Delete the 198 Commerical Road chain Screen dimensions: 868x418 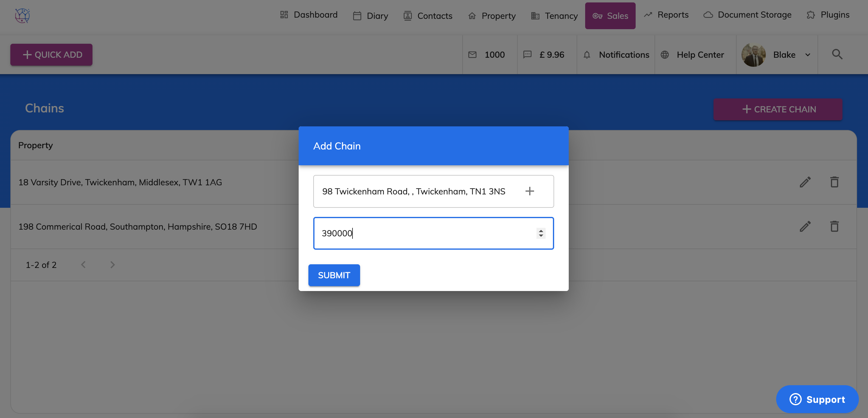834,227
